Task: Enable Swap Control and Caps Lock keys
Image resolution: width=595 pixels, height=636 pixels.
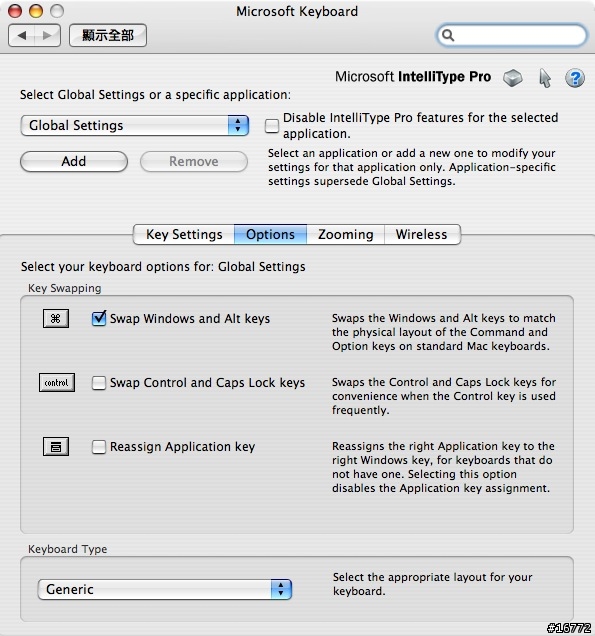Action: [x=99, y=382]
